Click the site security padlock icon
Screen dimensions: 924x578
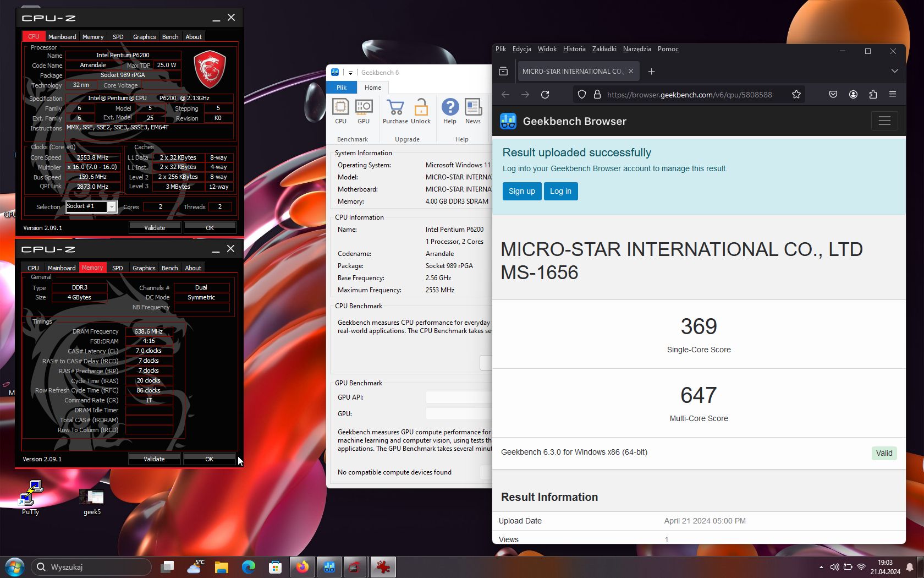point(597,95)
